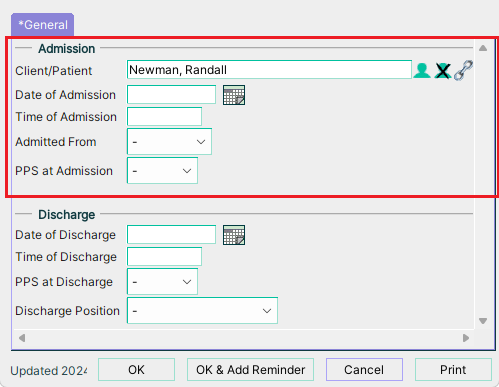
Task: Click the scroll down arrow
Action: [x=483, y=321]
